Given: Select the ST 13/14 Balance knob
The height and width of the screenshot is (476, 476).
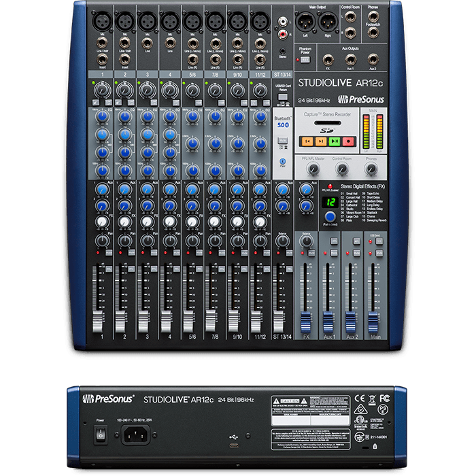Looking at the screenshot, I should (283, 241).
